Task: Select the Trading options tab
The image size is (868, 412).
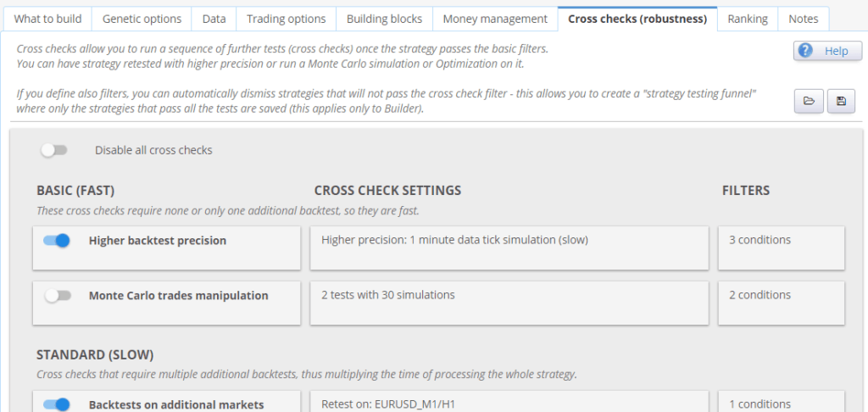Action: [287, 19]
